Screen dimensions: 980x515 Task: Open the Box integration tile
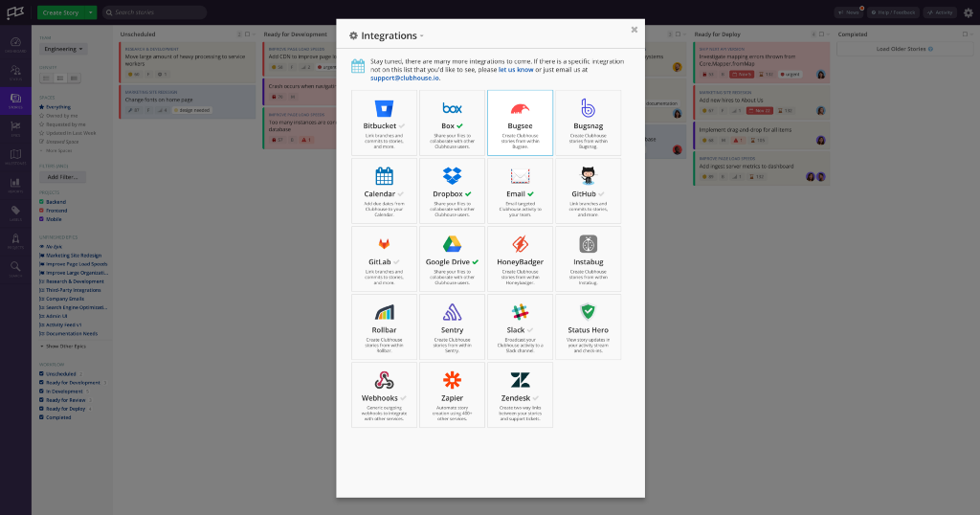pos(452,123)
